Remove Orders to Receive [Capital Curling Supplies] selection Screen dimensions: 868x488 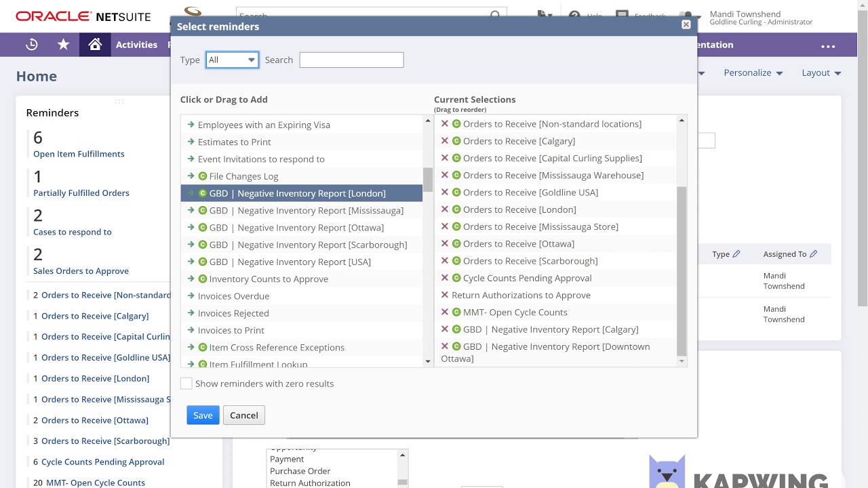(445, 158)
